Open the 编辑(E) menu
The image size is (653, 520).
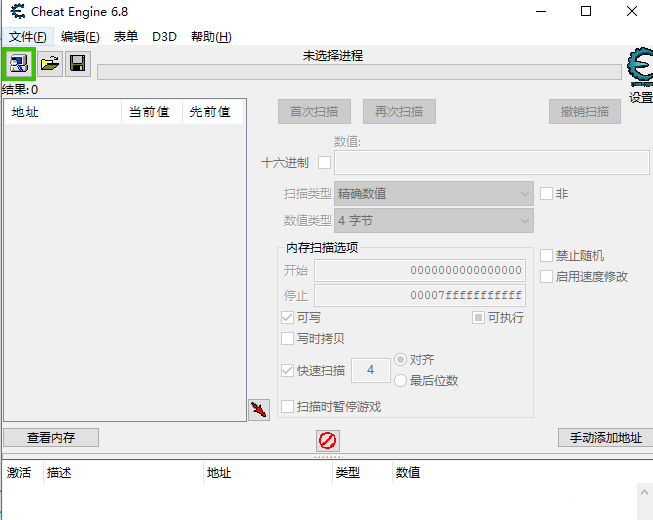[80, 37]
